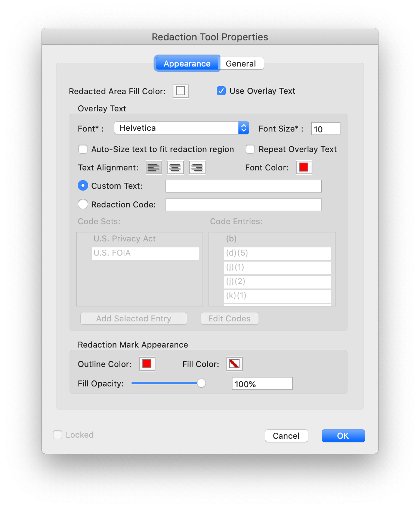Switch to the Appearance tab
This screenshot has width=420, height=509.
[x=187, y=64]
